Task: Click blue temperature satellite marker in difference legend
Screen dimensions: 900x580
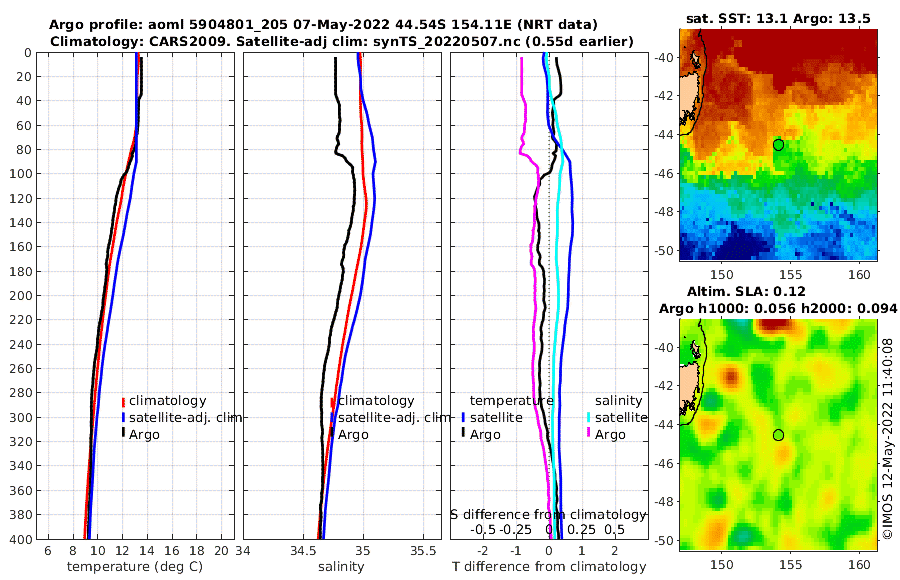Action: [463, 417]
